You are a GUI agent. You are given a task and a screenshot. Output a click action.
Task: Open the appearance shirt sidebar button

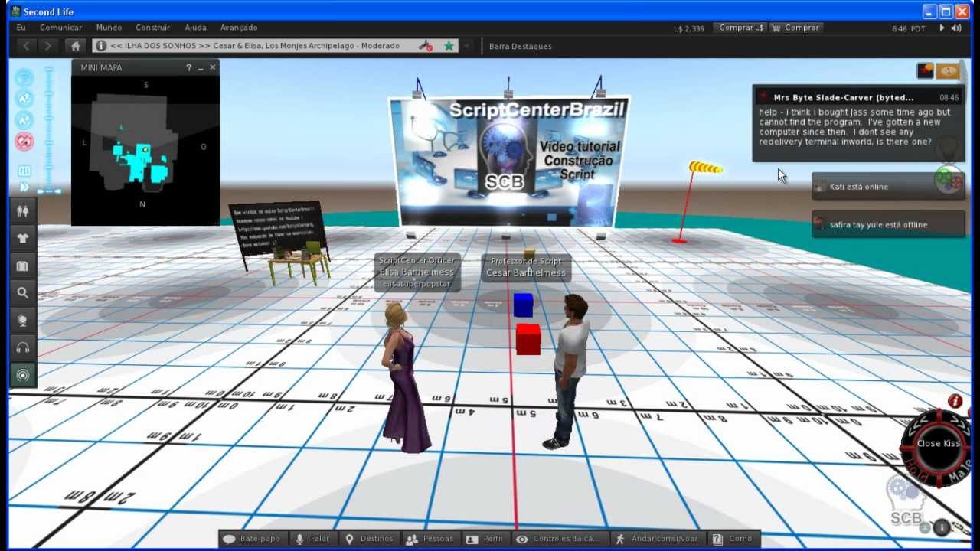pos(23,238)
